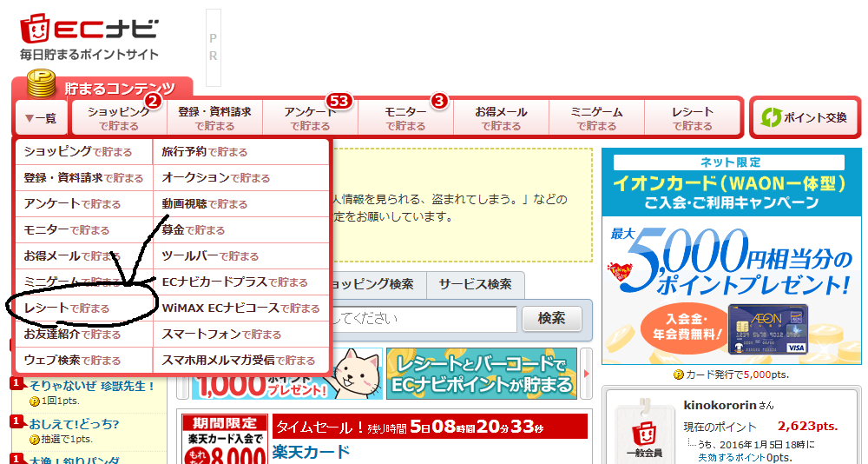868x464 pixels.
Task: Open the 期間限定 楽天カード入会 thumbnail
Action: pyautogui.click(x=226, y=439)
